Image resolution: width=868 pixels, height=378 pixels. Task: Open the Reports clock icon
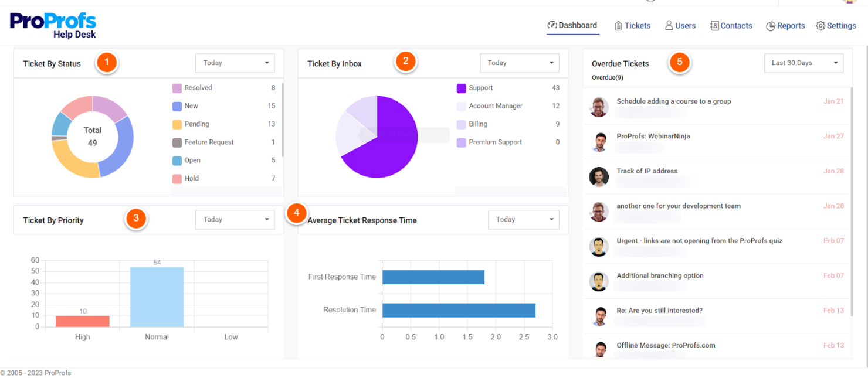[x=770, y=25]
